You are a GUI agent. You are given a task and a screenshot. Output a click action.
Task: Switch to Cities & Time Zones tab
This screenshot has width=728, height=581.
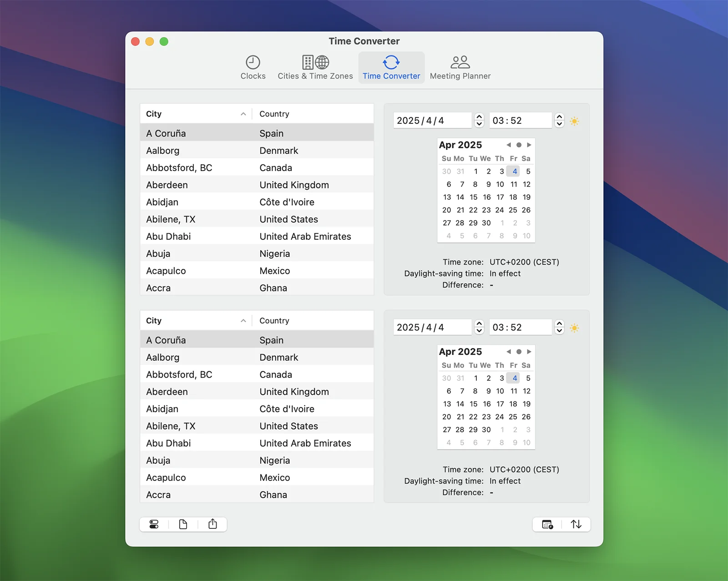pyautogui.click(x=315, y=67)
